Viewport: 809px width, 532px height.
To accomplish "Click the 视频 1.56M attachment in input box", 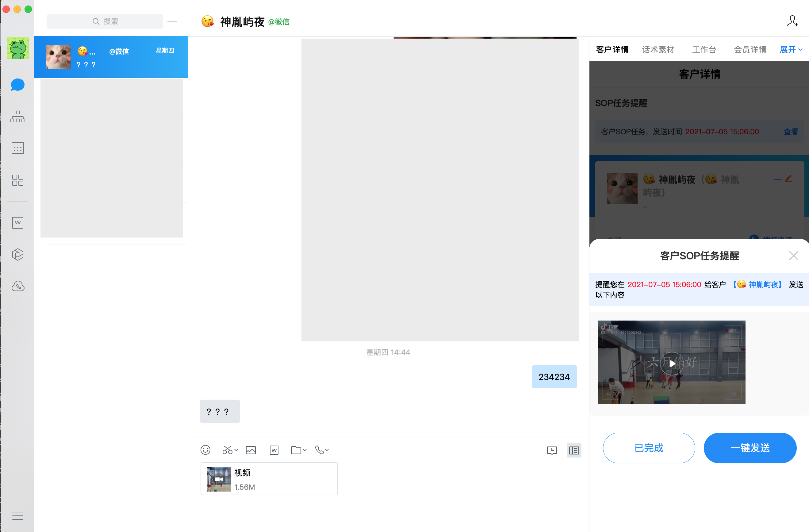I will pos(269,479).
